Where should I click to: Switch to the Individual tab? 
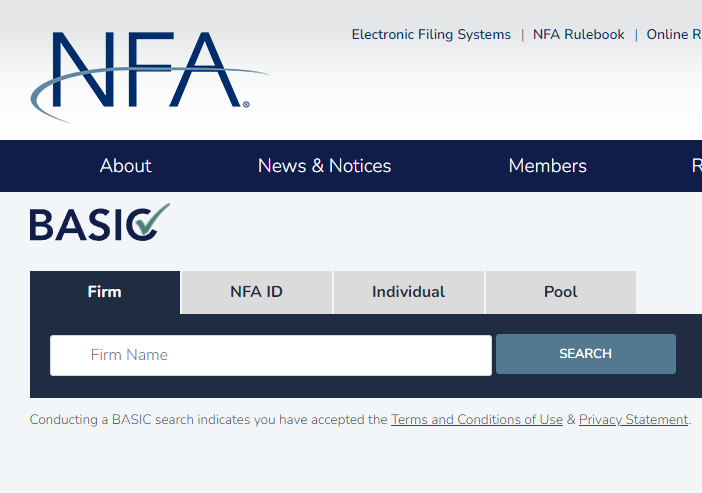tap(408, 292)
